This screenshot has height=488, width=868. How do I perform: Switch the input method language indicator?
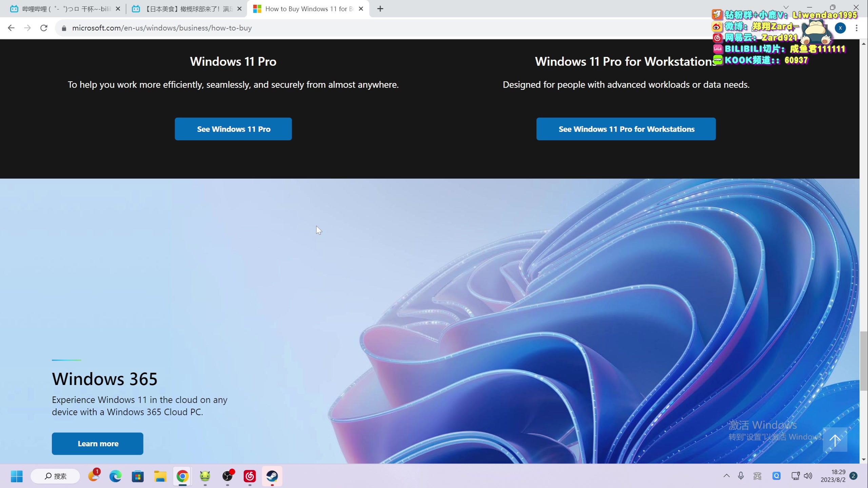tap(757, 476)
